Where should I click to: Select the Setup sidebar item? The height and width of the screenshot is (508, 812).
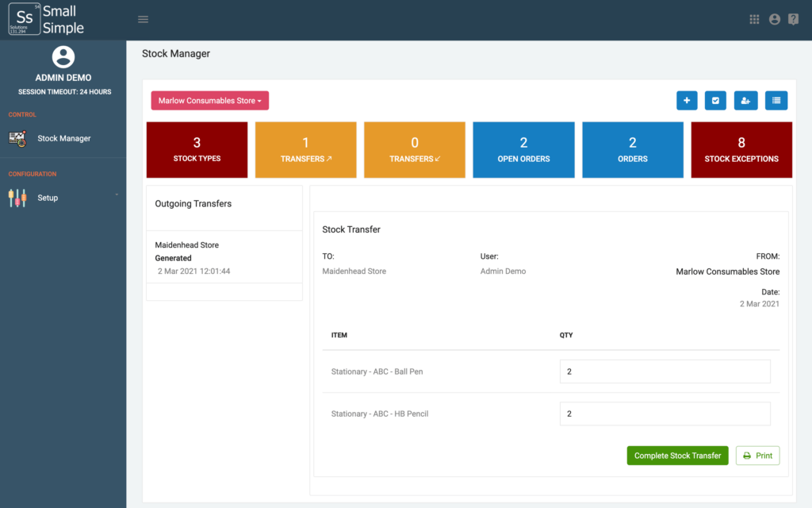48,198
